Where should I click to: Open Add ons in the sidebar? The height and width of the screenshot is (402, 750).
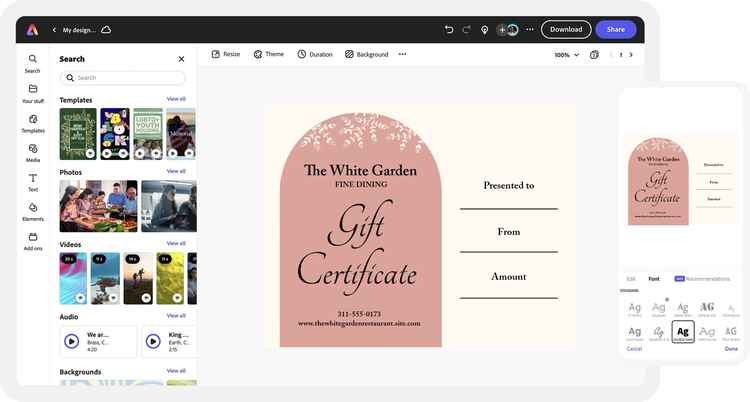click(x=33, y=242)
